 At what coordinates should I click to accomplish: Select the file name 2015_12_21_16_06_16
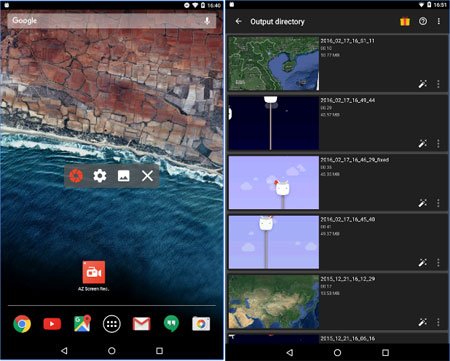(347, 338)
